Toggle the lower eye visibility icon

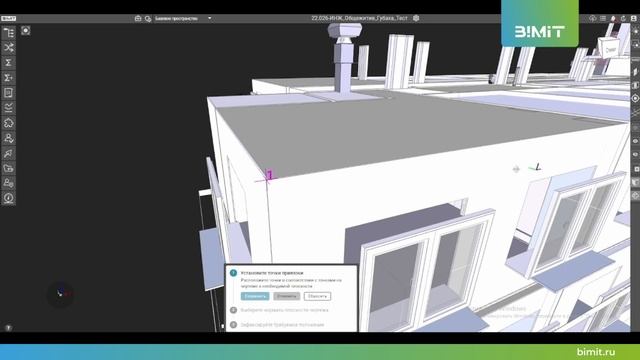[x=635, y=155]
